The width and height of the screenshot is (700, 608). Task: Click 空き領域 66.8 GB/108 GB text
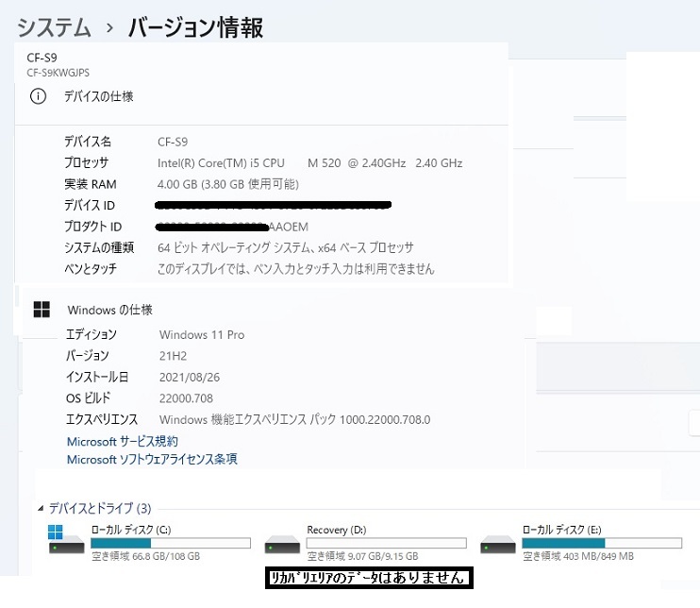(x=146, y=556)
